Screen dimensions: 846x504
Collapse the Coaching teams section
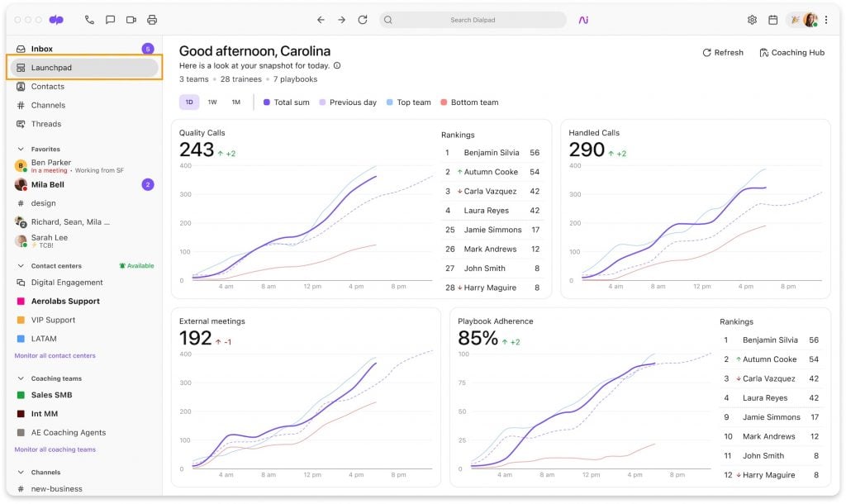(21, 378)
